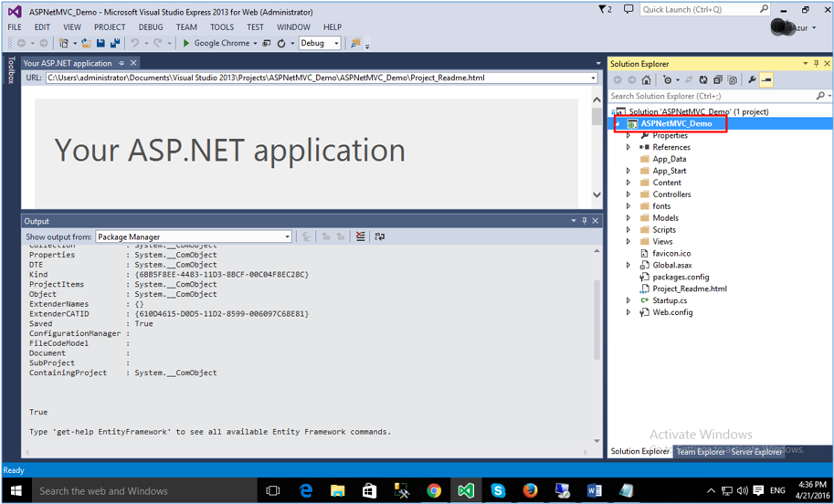
Task: Click the Collapse All icon in Solution Explorer
Action: (718, 79)
